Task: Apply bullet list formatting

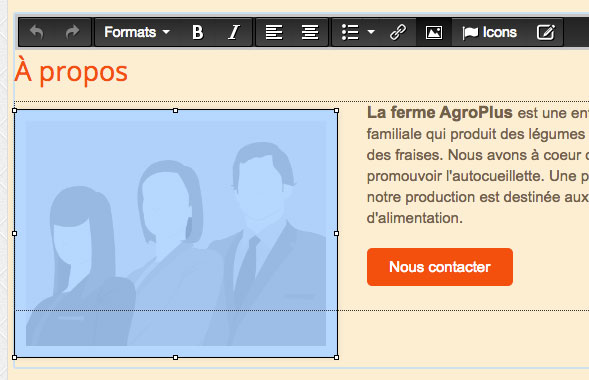Action: [350, 32]
